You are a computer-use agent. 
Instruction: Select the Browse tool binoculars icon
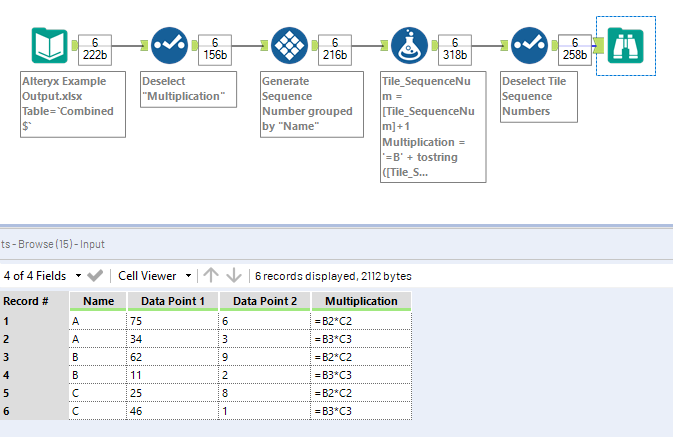pyautogui.click(x=625, y=46)
